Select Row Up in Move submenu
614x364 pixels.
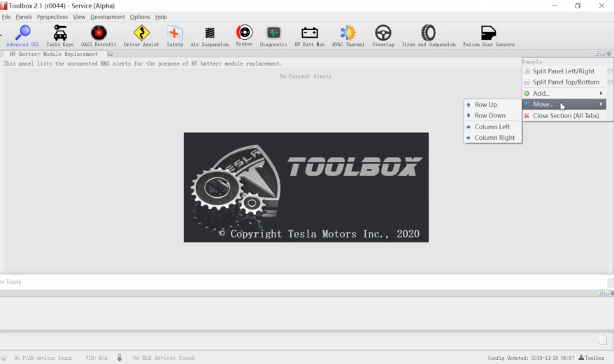(492, 105)
